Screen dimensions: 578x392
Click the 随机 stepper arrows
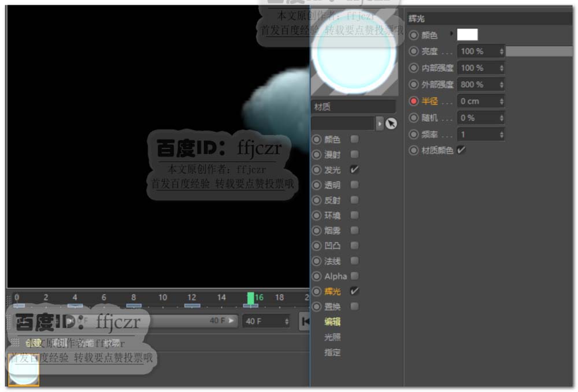[501, 118]
